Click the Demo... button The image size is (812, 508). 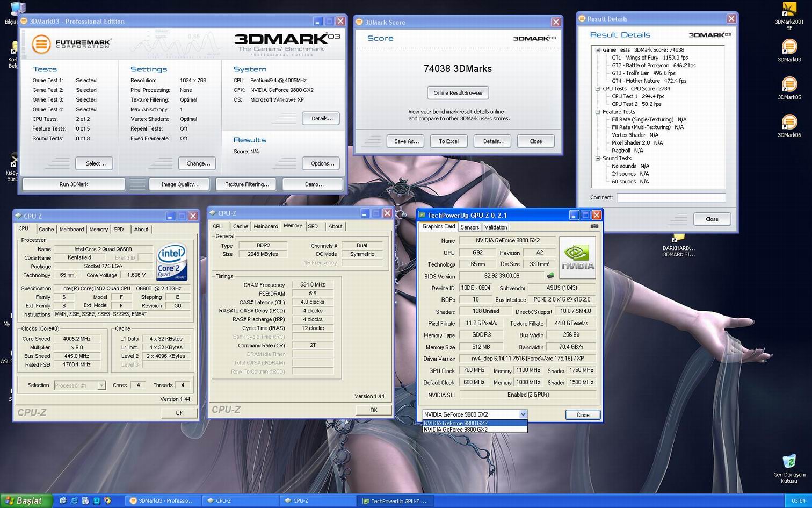coord(314,184)
